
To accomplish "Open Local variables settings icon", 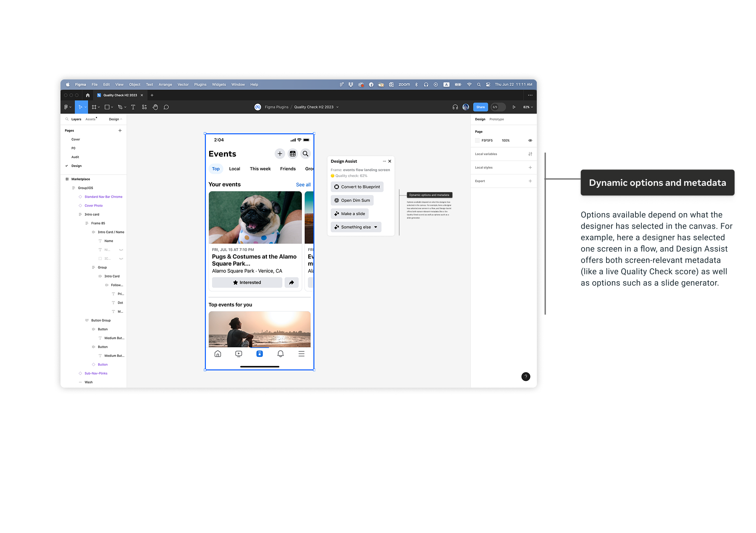I will click(530, 154).
